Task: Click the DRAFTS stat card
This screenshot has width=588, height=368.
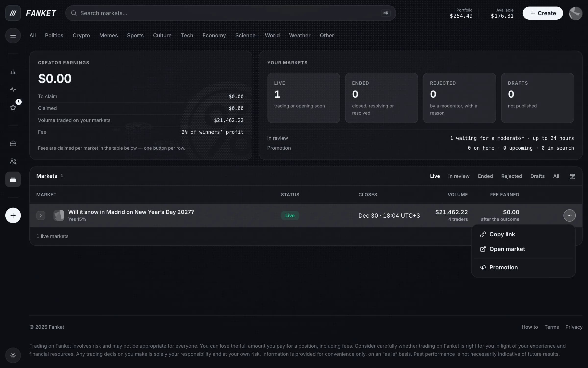Action: 537,98
